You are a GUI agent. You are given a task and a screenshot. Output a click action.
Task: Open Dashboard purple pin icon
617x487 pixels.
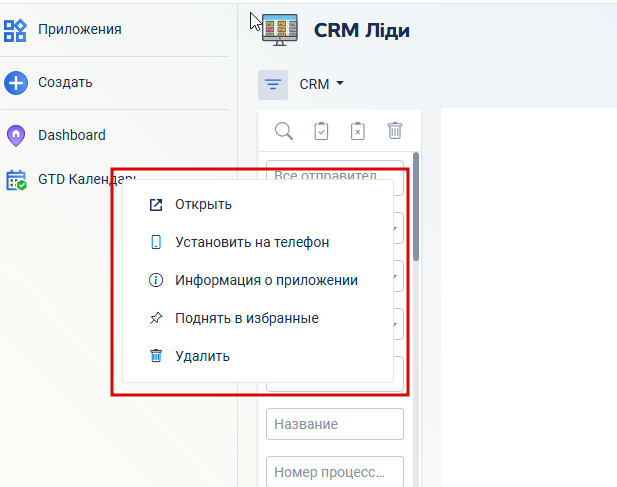click(x=16, y=136)
